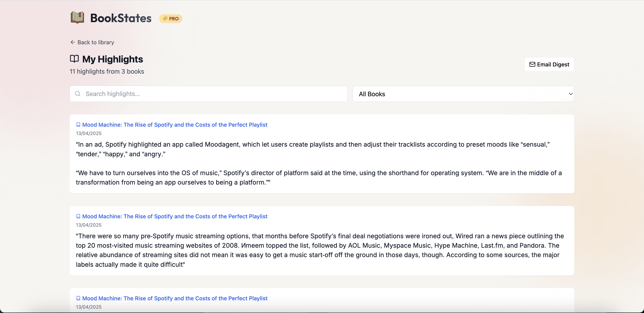Click the '11 highlights from 3 books' text
Viewport: 644px width, 313px height.
[x=107, y=71]
